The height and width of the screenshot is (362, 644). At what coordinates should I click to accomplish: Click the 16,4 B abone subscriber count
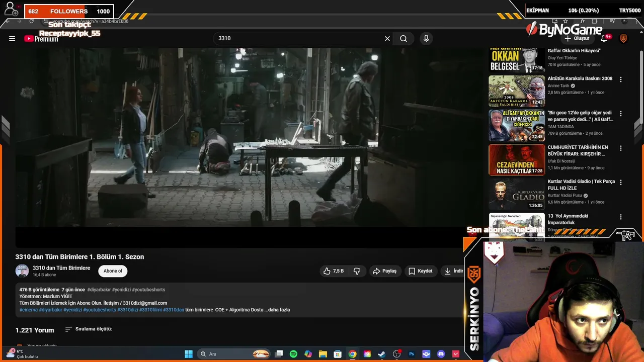[44, 275]
